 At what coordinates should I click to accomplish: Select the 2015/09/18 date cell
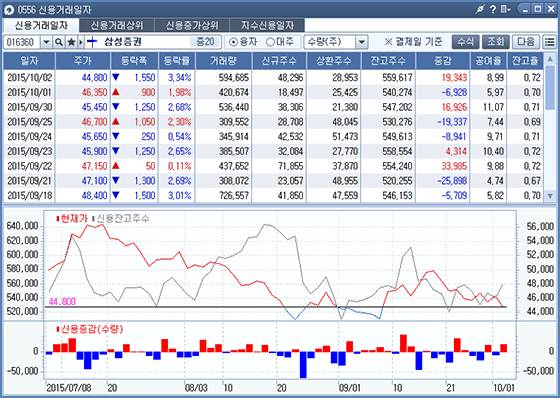(x=30, y=195)
